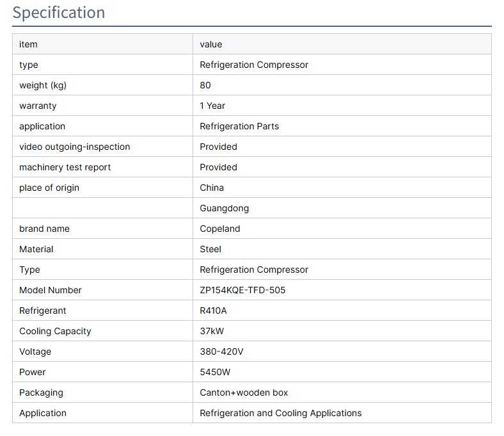Image resolution: width=504 pixels, height=436 pixels.
Task: Select the weight value 80
Action: tap(205, 85)
